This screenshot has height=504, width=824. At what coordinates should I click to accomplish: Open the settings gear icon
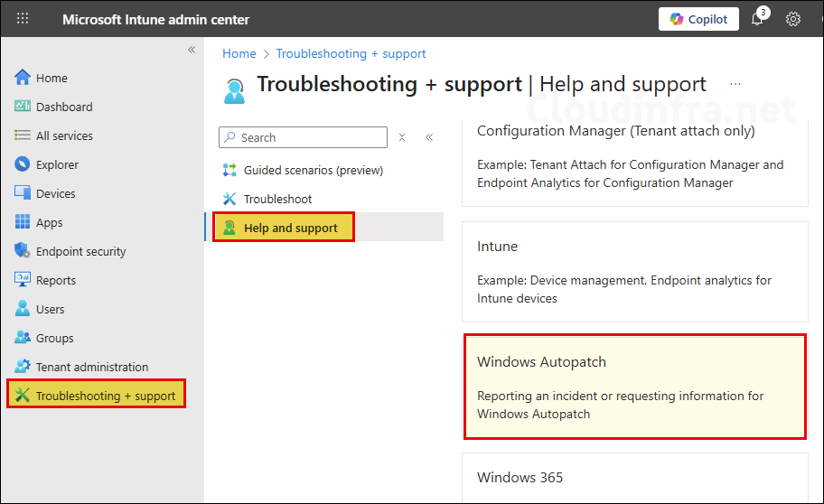[x=792, y=20]
